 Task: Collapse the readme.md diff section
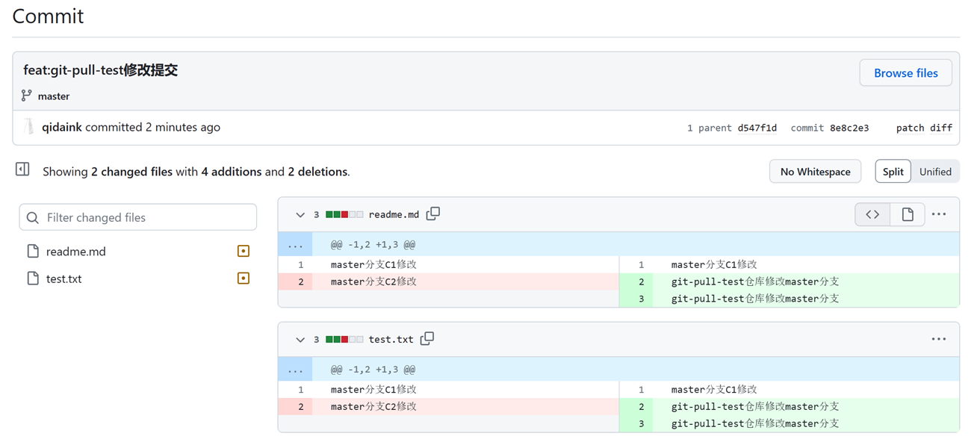300,215
